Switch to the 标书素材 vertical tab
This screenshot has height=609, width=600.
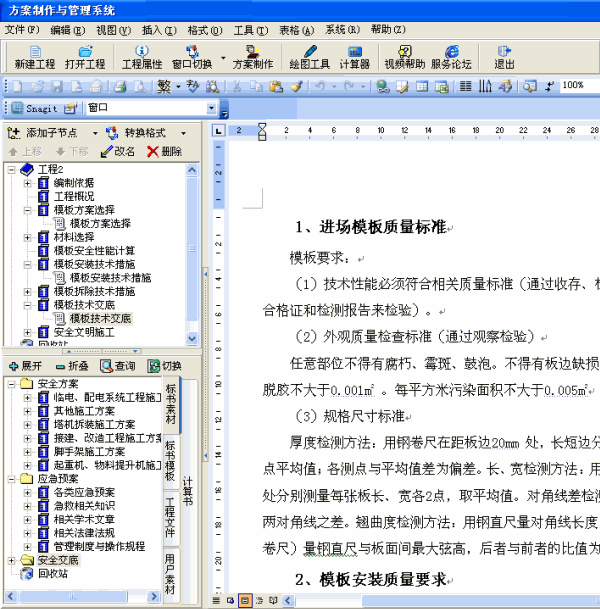tap(171, 405)
